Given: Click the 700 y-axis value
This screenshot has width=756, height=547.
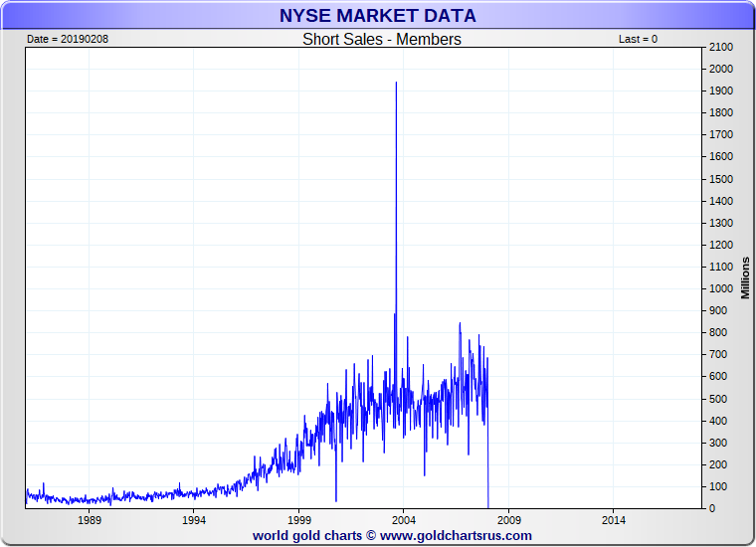Looking at the screenshot, I should [x=718, y=354].
